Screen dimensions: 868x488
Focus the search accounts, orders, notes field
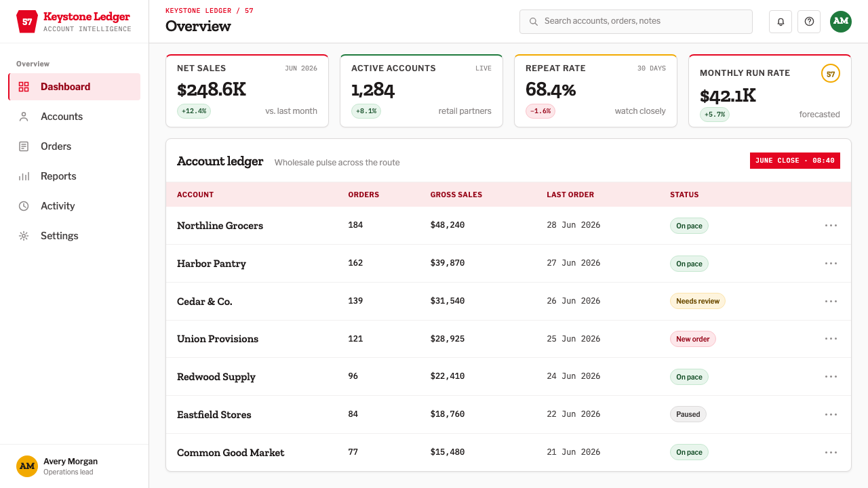[636, 22]
